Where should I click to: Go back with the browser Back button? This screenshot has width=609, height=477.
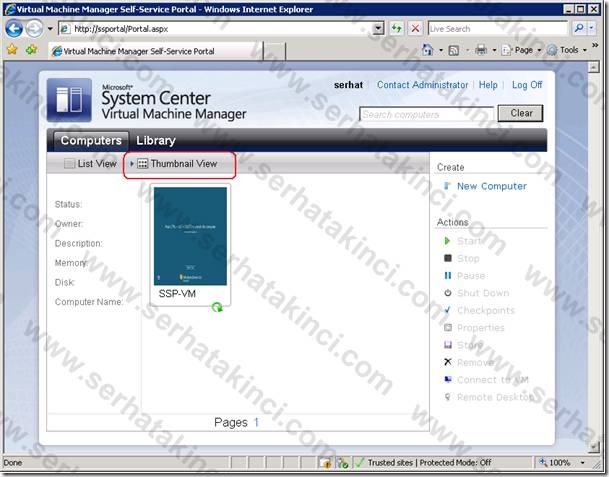tap(14, 29)
